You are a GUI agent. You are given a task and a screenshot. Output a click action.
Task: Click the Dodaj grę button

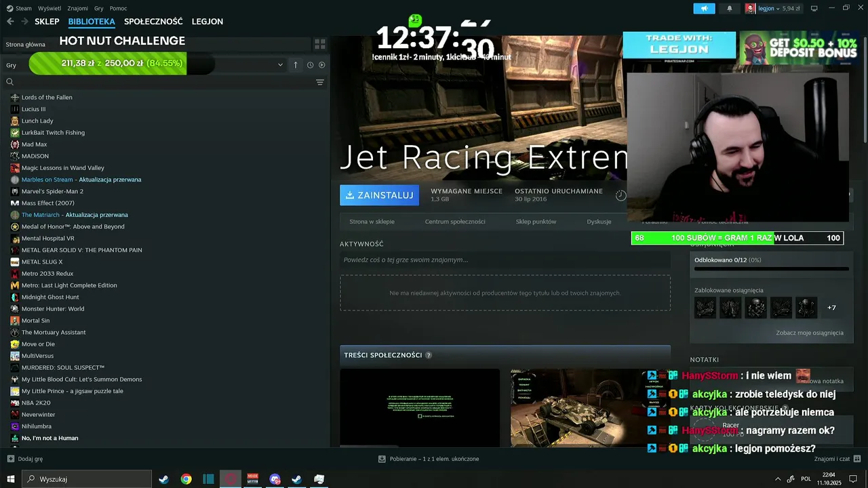(x=25, y=459)
